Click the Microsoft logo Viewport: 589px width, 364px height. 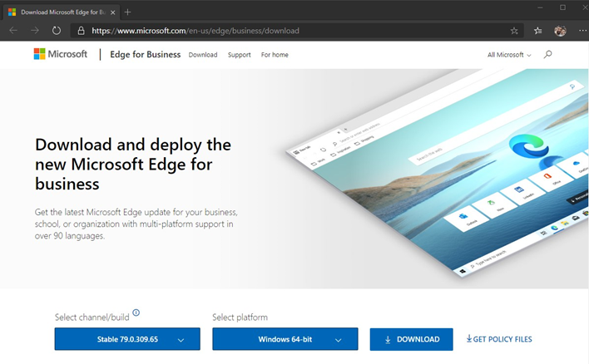pos(61,54)
